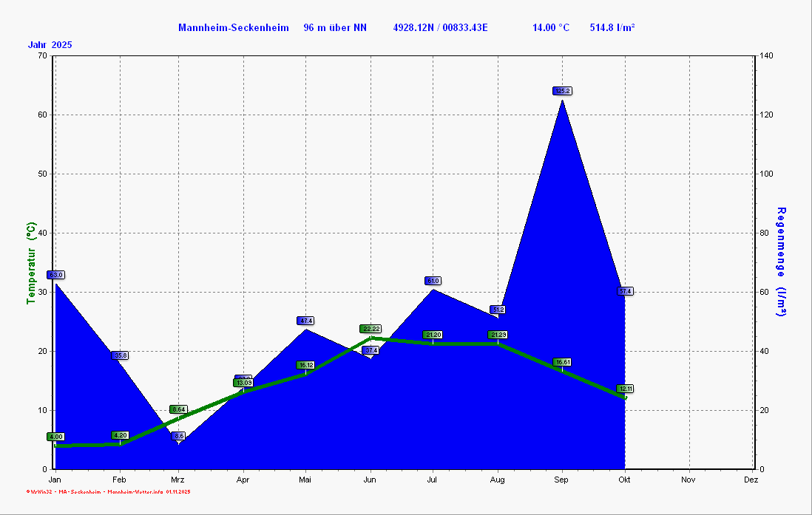
Task: Click the 57.4 rainfall label at October
Action: [x=626, y=291]
